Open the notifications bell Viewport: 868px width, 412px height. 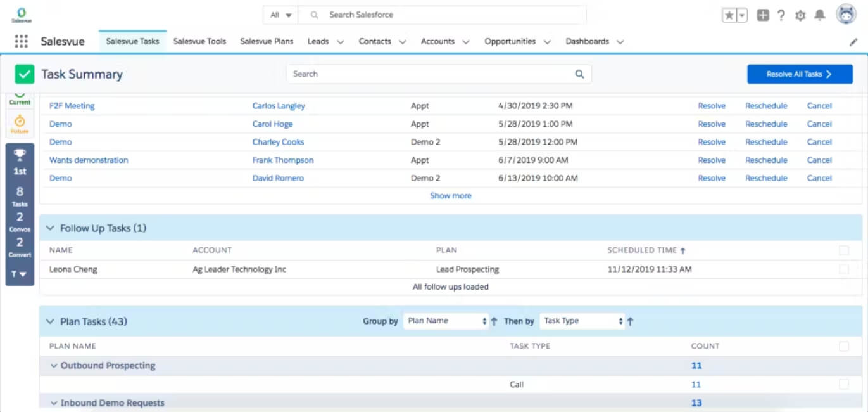(820, 16)
